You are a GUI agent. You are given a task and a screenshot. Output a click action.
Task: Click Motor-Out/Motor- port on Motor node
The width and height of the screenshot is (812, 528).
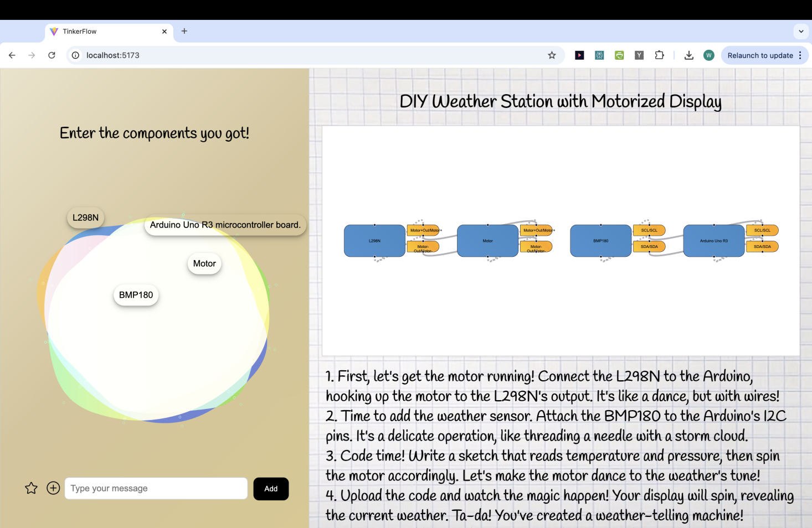[536, 247]
